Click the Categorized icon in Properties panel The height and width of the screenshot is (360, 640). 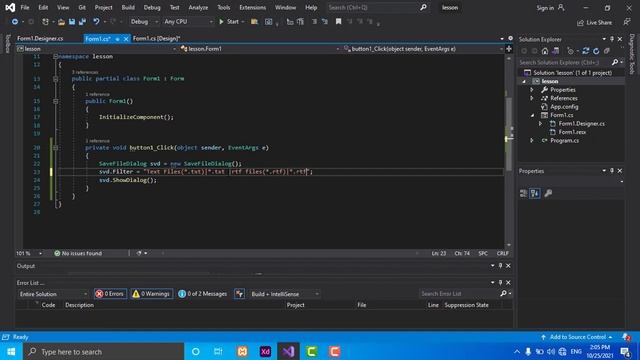(x=524, y=193)
